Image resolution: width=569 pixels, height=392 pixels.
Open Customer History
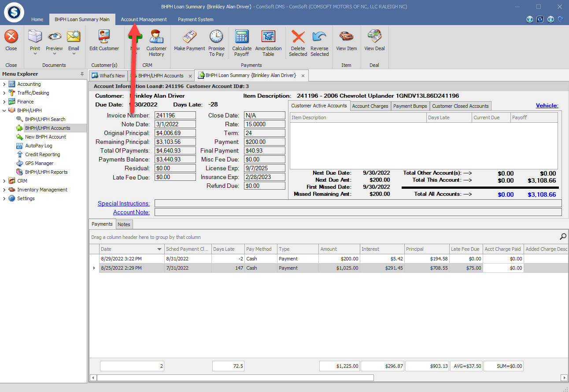point(156,37)
